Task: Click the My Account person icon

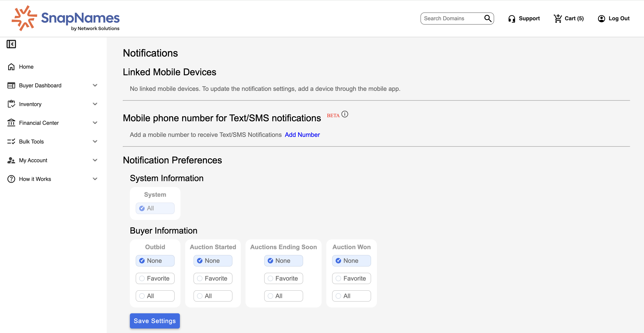Action: tap(11, 160)
